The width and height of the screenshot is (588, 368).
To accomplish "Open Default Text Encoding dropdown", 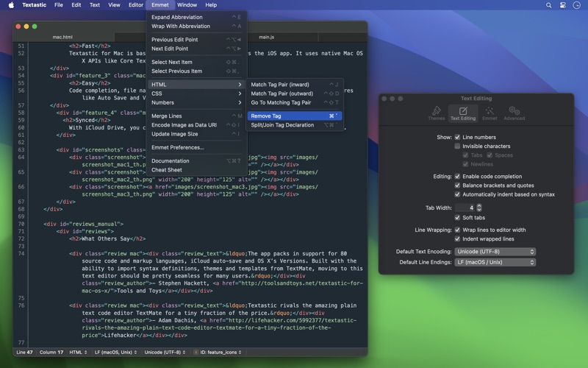I will [495, 252].
